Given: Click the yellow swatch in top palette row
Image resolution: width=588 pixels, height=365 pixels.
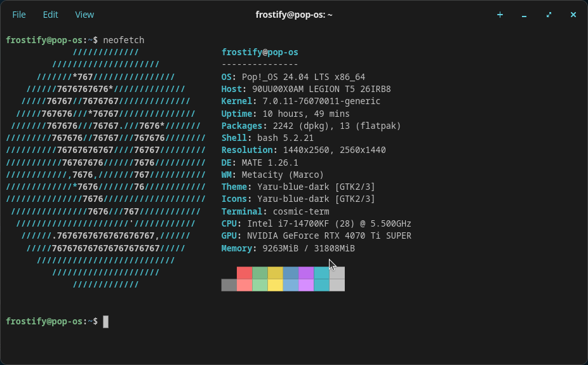Looking at the screenshot, I should pos(275,273).
